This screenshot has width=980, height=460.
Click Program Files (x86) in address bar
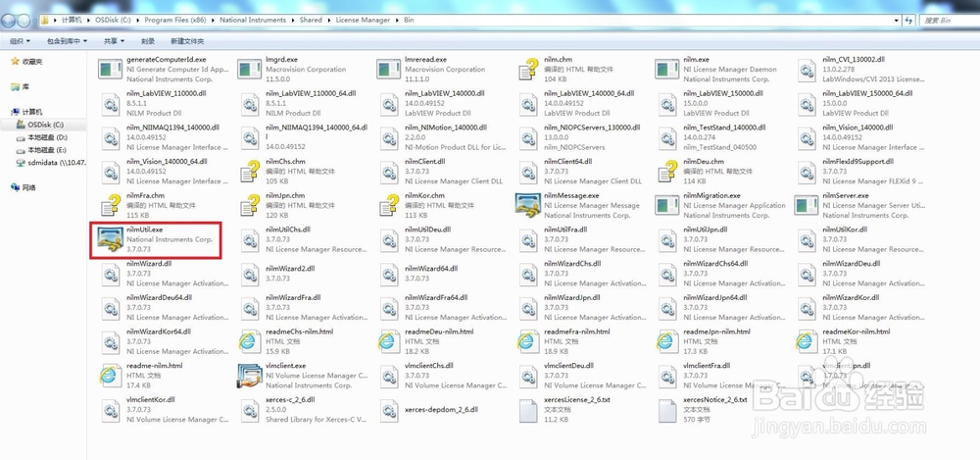(x=175, y=20)
